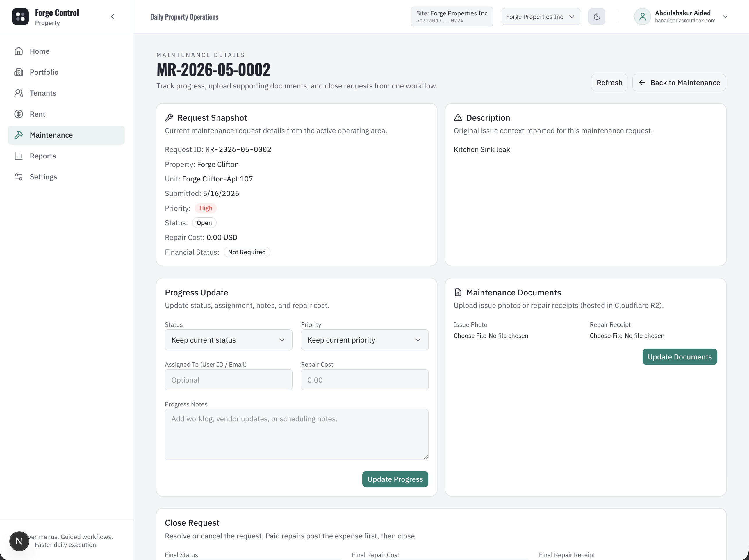Click Back to Maintenance button
The image size is (749, 560).
pos(679,83)
